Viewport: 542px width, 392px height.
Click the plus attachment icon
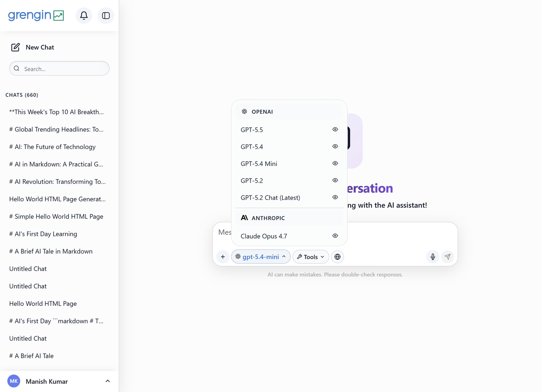click(223, 257)
